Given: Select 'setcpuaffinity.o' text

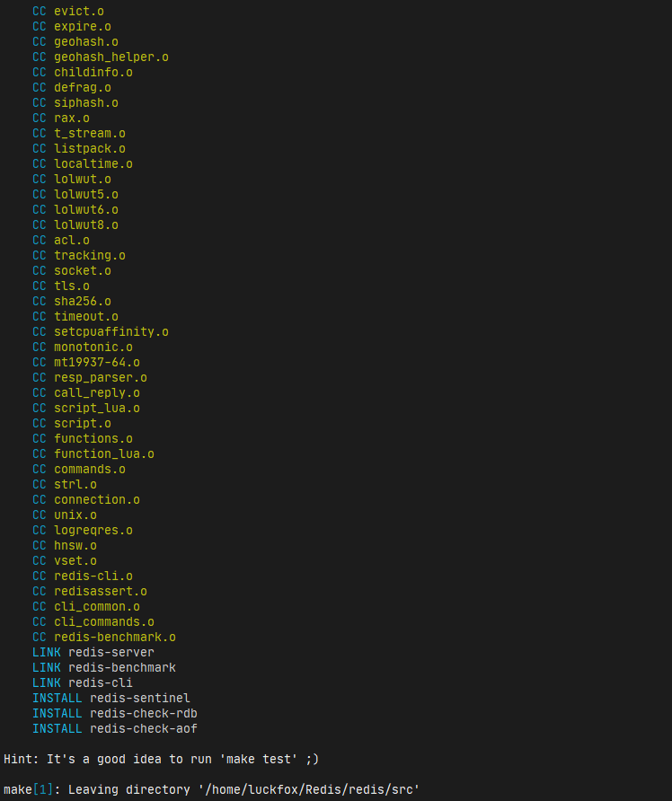Looking at the screenshot, I should [111, 332].
